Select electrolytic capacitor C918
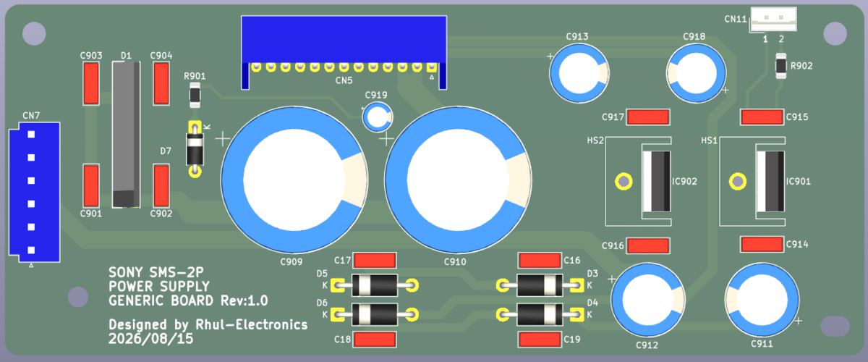The image size is (868, 362). [x=695, y=73]
